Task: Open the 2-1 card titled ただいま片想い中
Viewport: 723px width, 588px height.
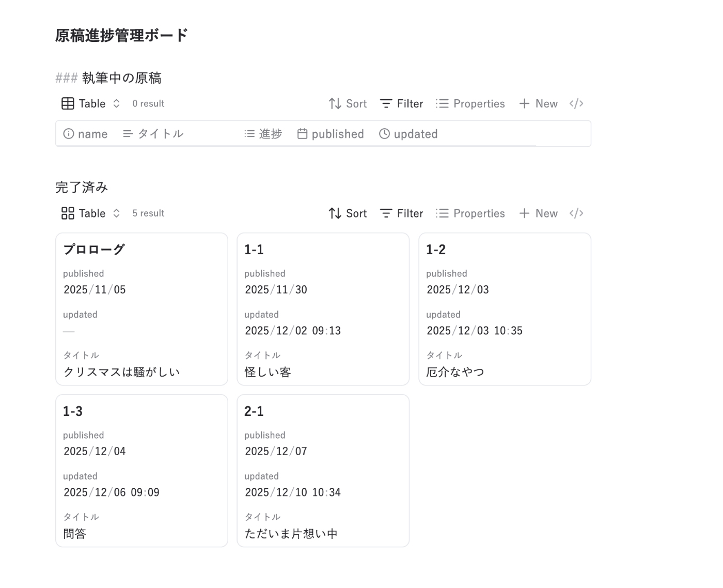Action: click(323, 470)
